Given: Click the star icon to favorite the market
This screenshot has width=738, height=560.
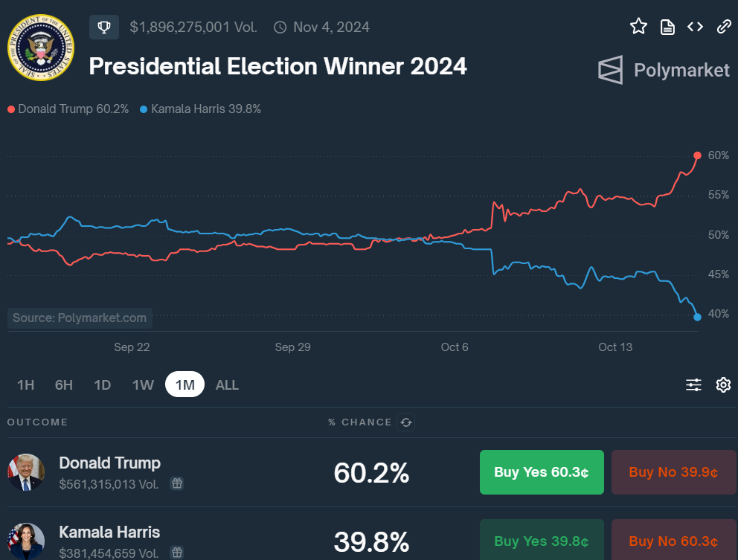Looking at the screenshot, I should pyautogui.click(x=638, y=26).
